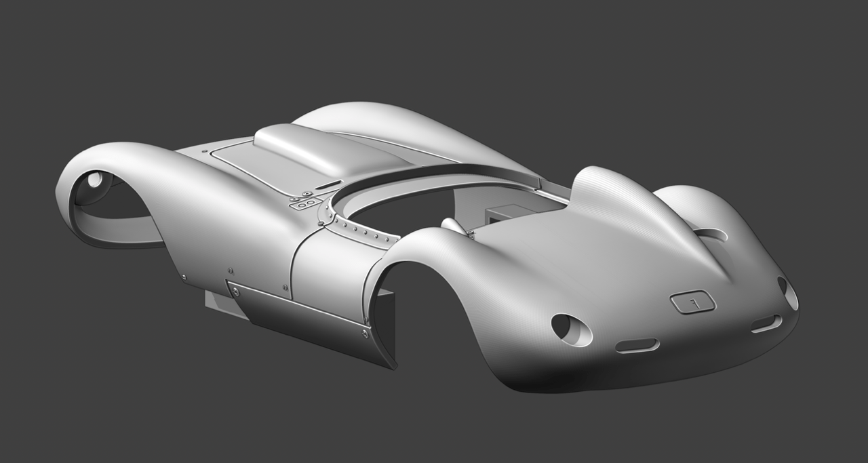Select the circular hole inside the left wheel arch

pos(94,180)
